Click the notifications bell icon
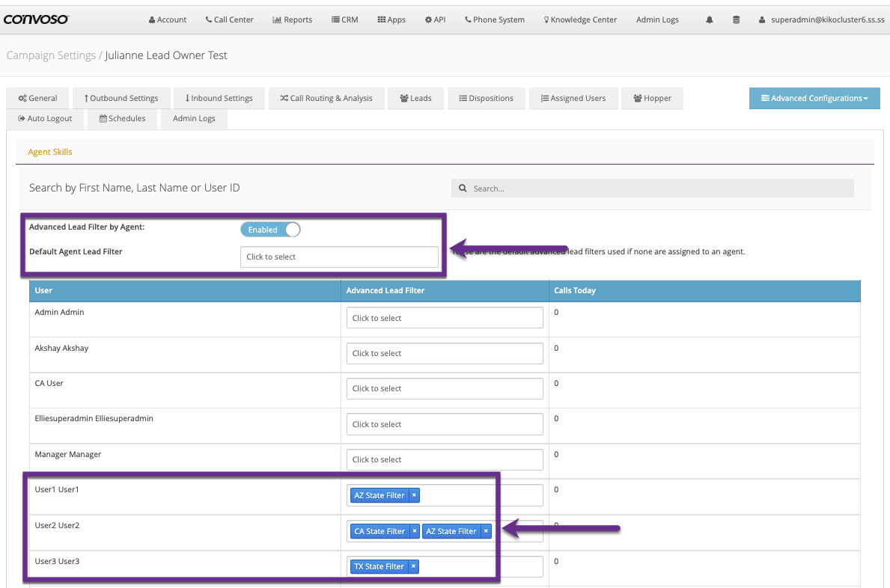The height and width of the screenshot is (588, 890). (x=710, y=19)
